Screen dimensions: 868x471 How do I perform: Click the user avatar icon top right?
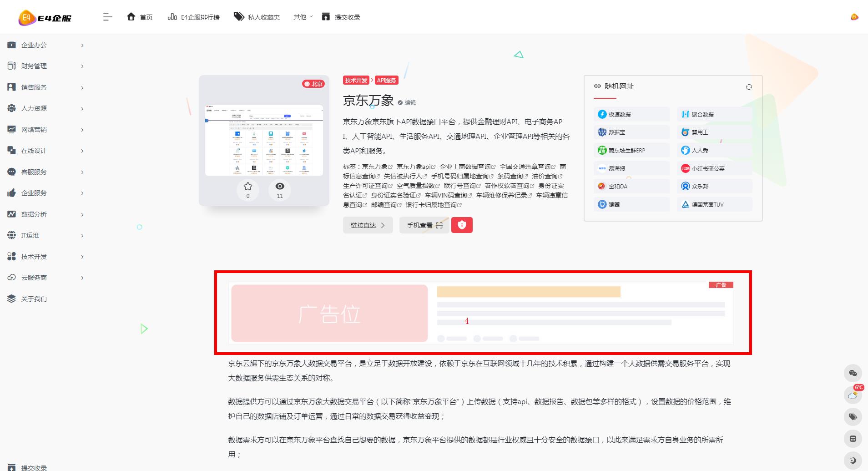pyautogui.click(x=854, y=17)
